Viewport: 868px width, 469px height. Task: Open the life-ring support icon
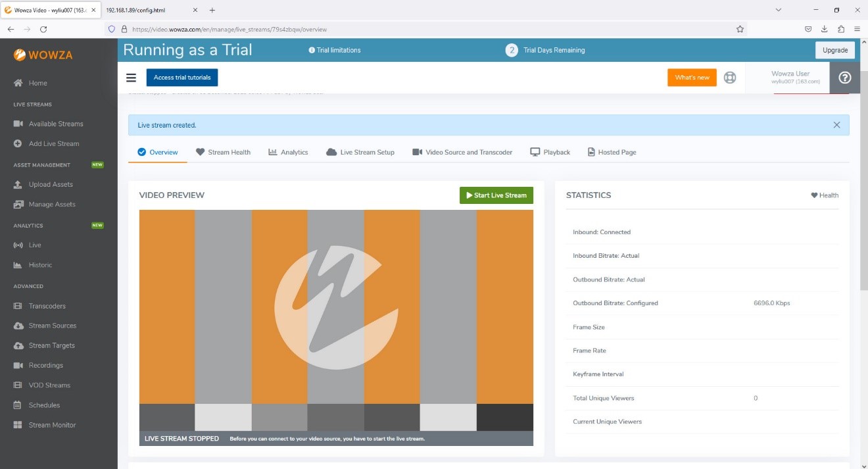pyautogui.click(x=730, y=78)
